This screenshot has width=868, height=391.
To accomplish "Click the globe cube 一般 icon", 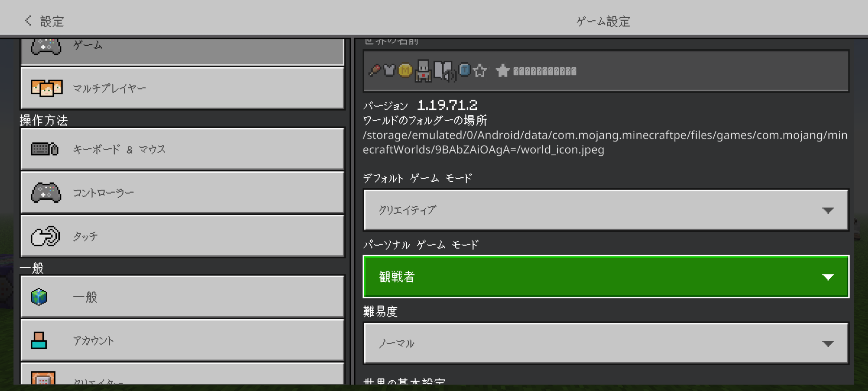I will [x=39, y=297].
